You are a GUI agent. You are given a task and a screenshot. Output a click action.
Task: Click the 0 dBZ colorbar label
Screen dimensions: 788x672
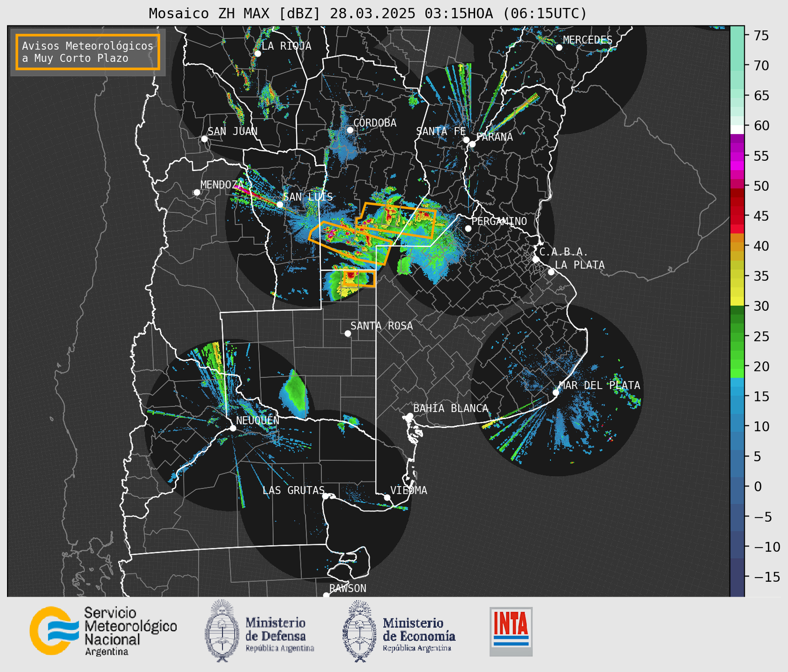758,486
